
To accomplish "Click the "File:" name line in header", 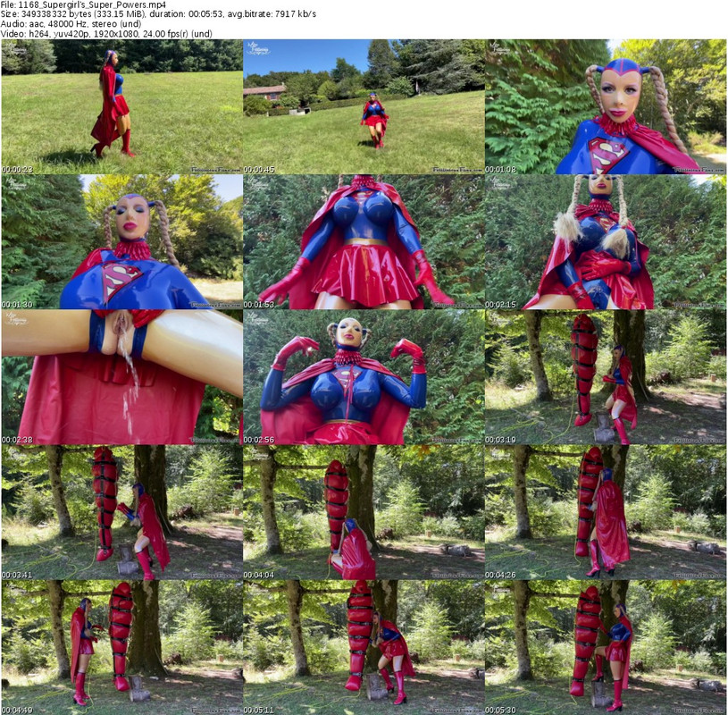I will point(84,4).
